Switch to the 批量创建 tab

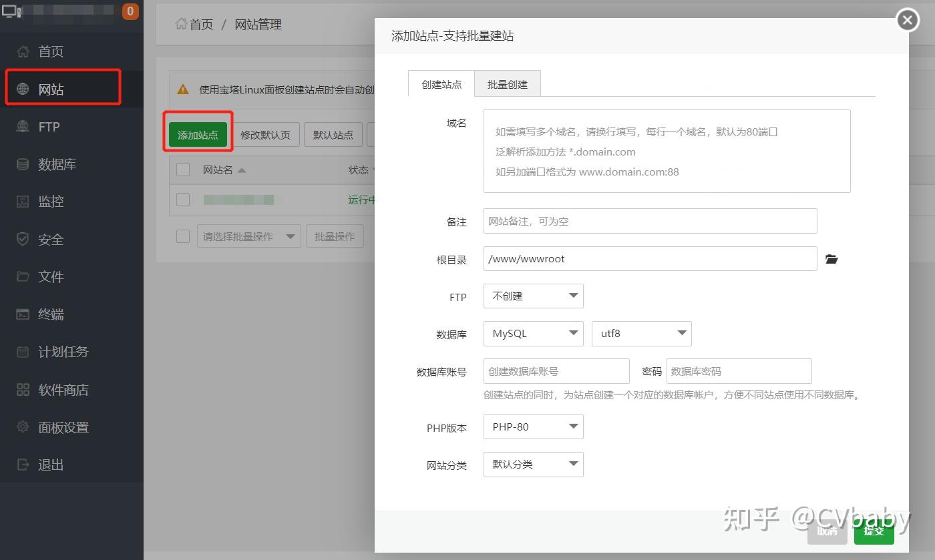tap(507, 83)
